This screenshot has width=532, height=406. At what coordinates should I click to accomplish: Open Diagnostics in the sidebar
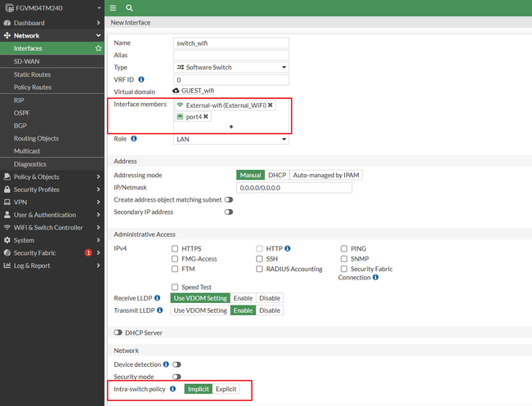52,164
